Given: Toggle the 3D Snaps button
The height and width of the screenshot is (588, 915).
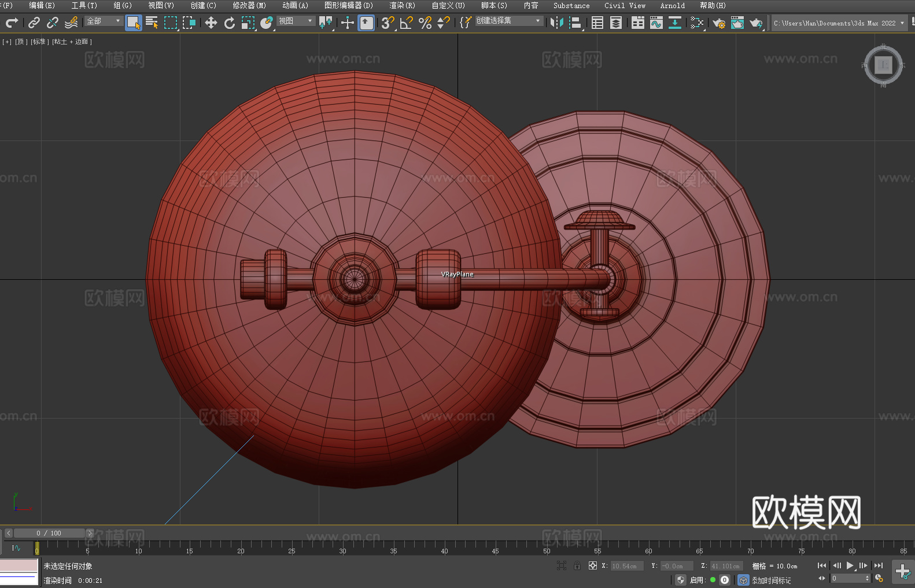Looking at the screenshot, I should click(x=388, y=23).
